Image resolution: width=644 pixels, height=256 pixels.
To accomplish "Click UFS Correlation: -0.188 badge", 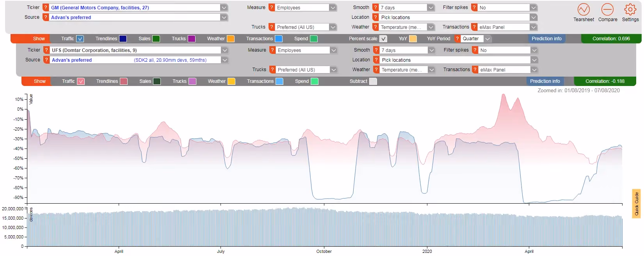I will click(x=605, y=81).
